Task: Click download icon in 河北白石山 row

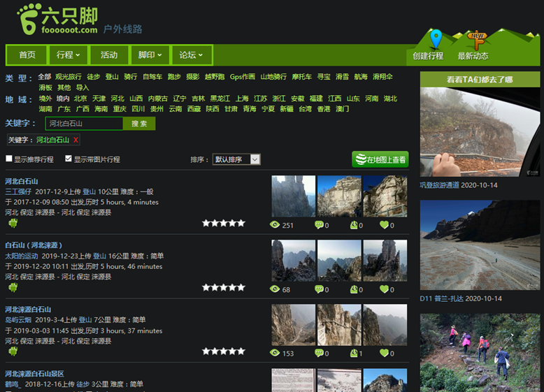Action: 354,225
